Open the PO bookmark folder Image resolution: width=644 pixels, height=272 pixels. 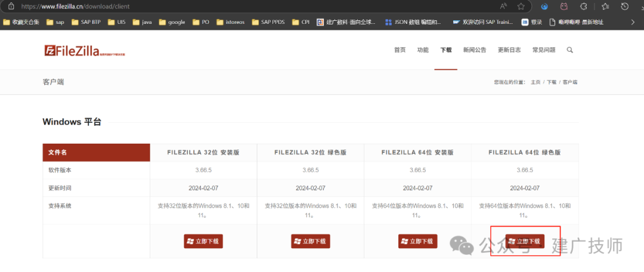pyautogui.click(x=200, y=22)
